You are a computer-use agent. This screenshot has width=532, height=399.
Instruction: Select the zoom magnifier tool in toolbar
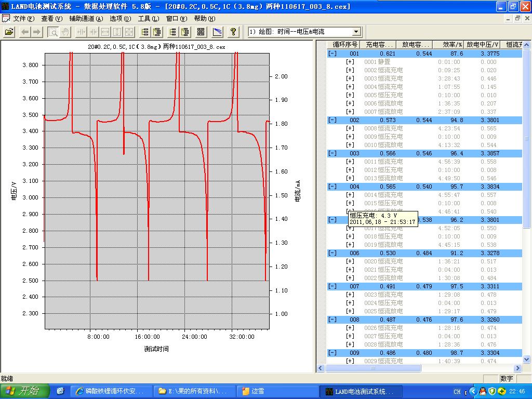53,32
